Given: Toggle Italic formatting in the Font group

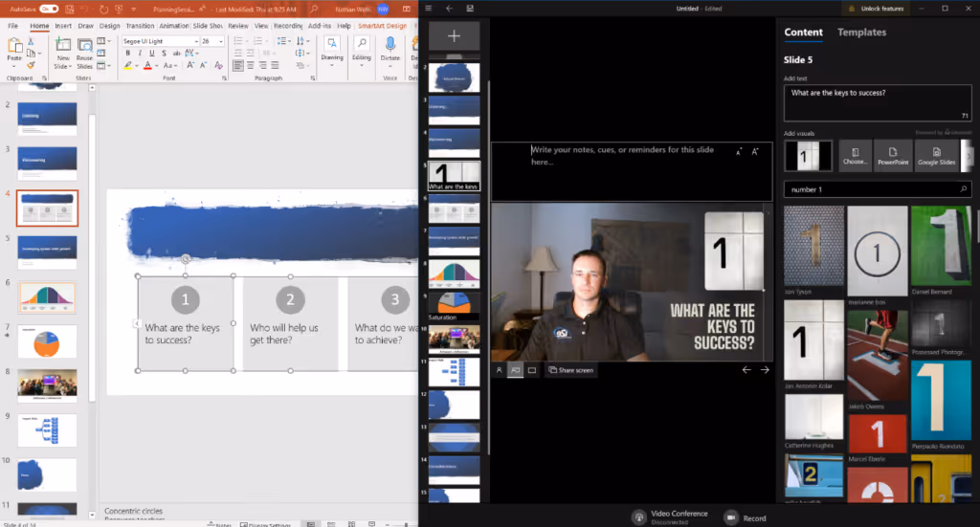Looking at the screenshot, I should coord(140,53).
